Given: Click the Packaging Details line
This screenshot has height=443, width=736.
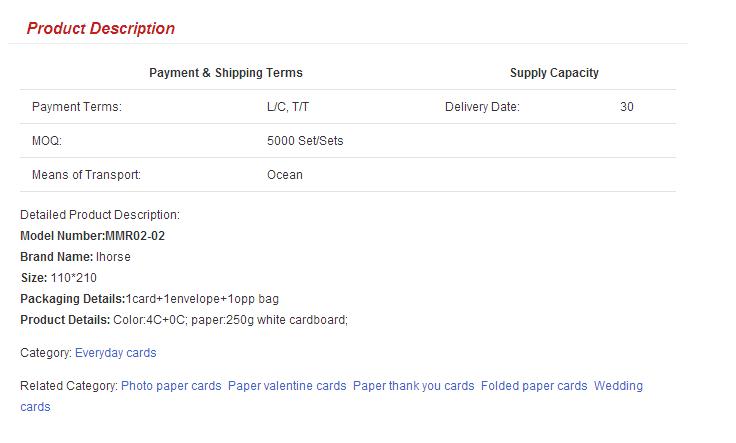Looking at the screenshot, I should [x=149, y=299].
